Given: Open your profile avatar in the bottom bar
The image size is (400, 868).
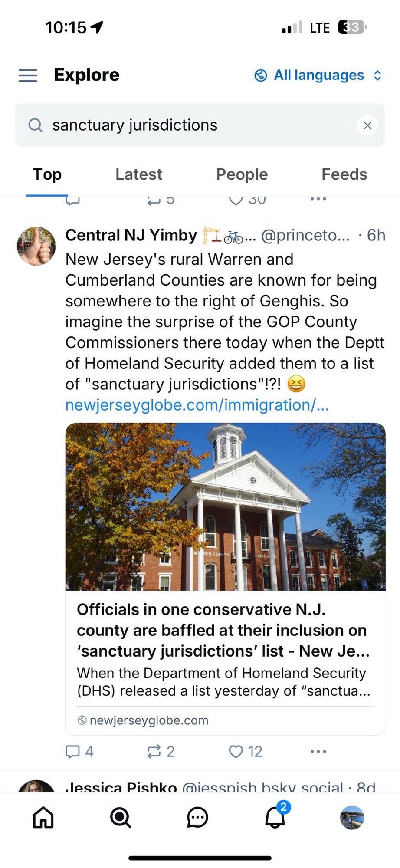Looking at the screenshot, I should tap(352, 818).
